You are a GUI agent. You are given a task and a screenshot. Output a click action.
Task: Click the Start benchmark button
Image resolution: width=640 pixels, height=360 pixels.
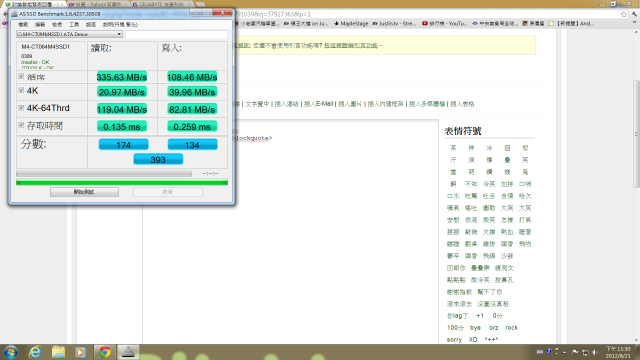pyautogui.click(x=84, y=192)
